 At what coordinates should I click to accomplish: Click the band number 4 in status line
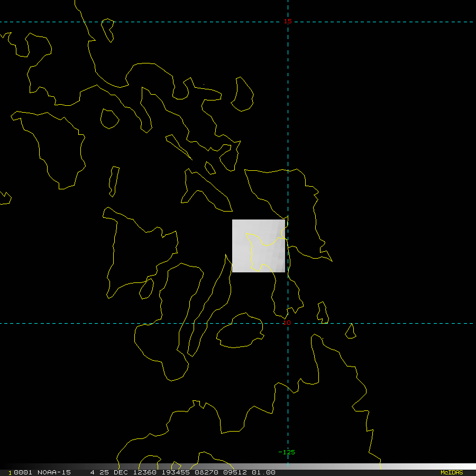pyautogui.click(x=93, y=472)
